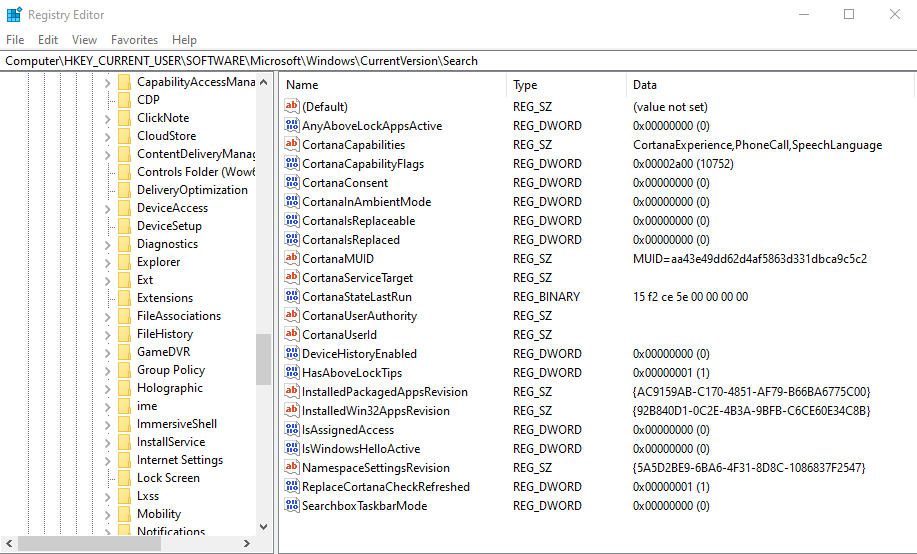Expand the DeviceAccess key
The image size is (917, 554).
(108, 209)
